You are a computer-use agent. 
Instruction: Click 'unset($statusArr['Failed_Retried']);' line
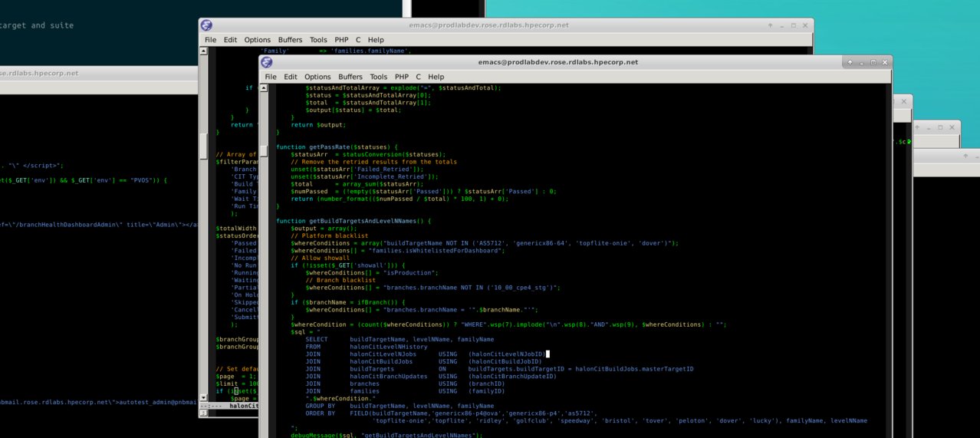[357, 169]
